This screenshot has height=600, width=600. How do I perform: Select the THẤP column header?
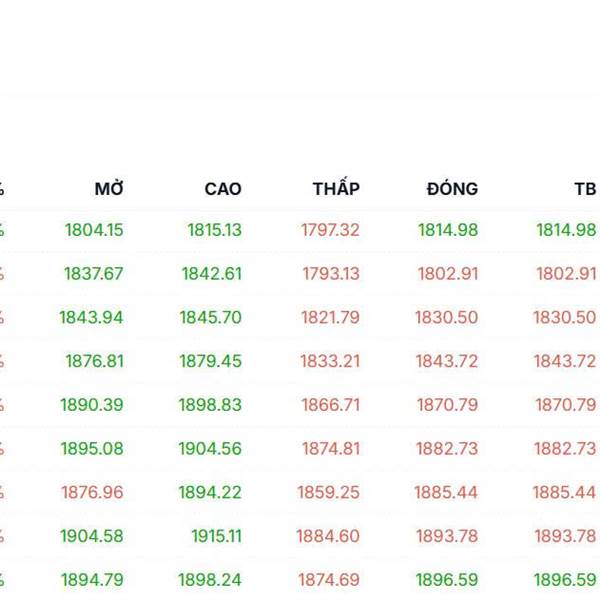pos(336,189)
